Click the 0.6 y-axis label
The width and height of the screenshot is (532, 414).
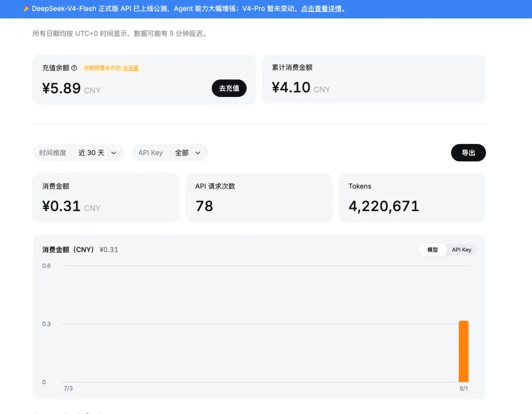click(x=47, y=265)
